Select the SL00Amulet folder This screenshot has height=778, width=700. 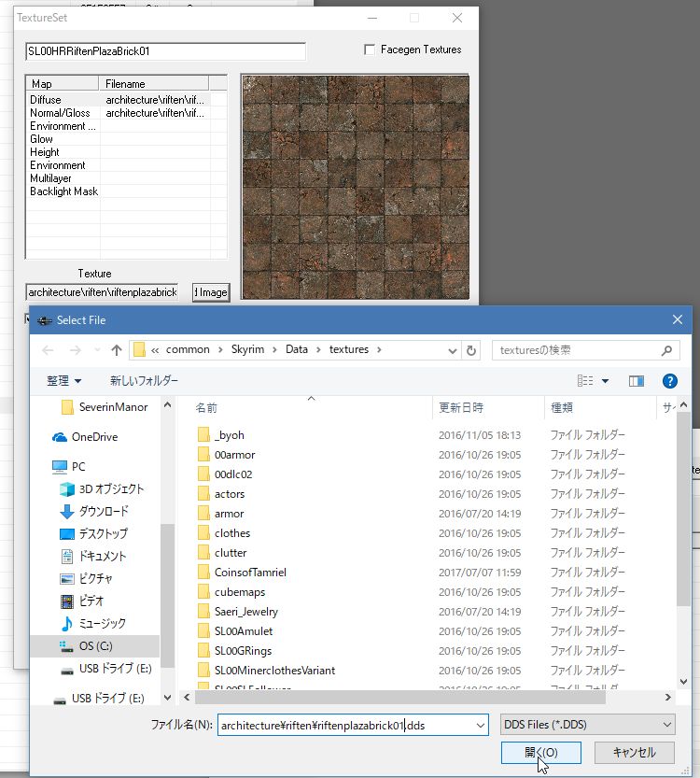point(235,631)
